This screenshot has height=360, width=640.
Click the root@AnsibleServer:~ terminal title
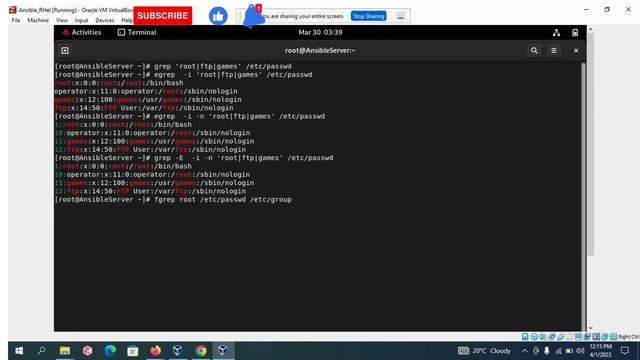point(320,51)
